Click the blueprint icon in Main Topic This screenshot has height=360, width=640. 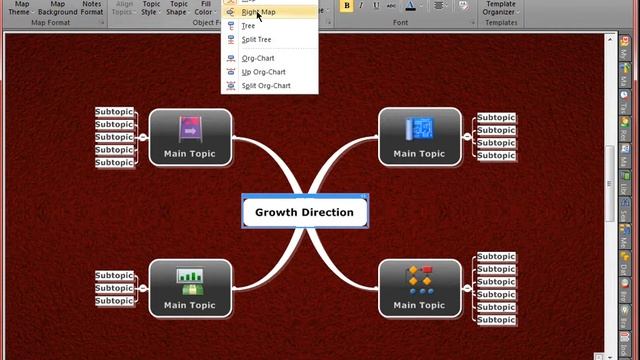(x=419, y=129)
